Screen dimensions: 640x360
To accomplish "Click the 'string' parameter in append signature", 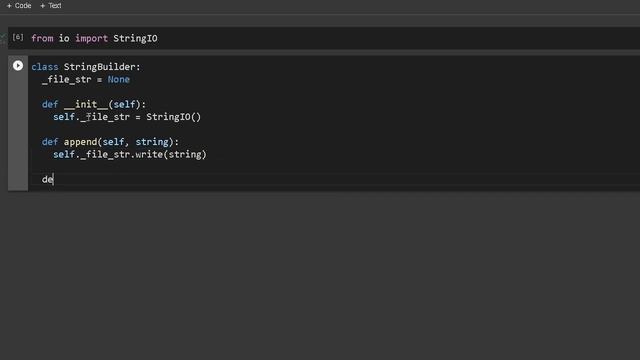I will 152,142.
